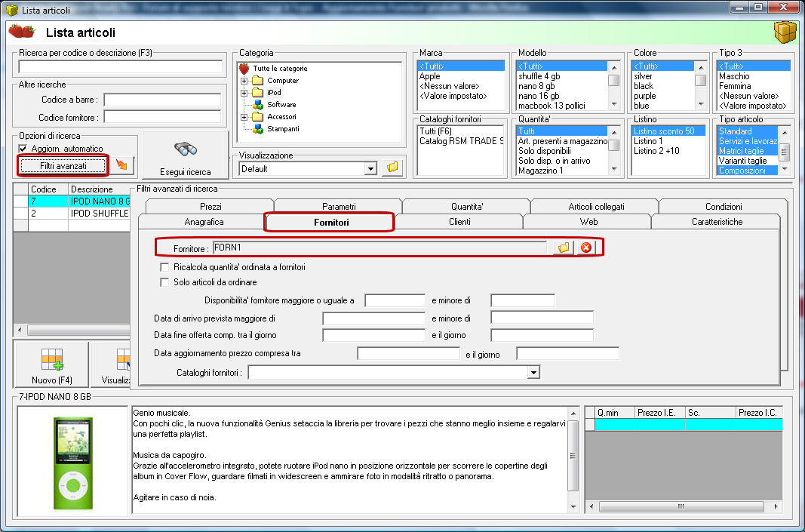Select Listino 2 +10 price list

(656, 151)
